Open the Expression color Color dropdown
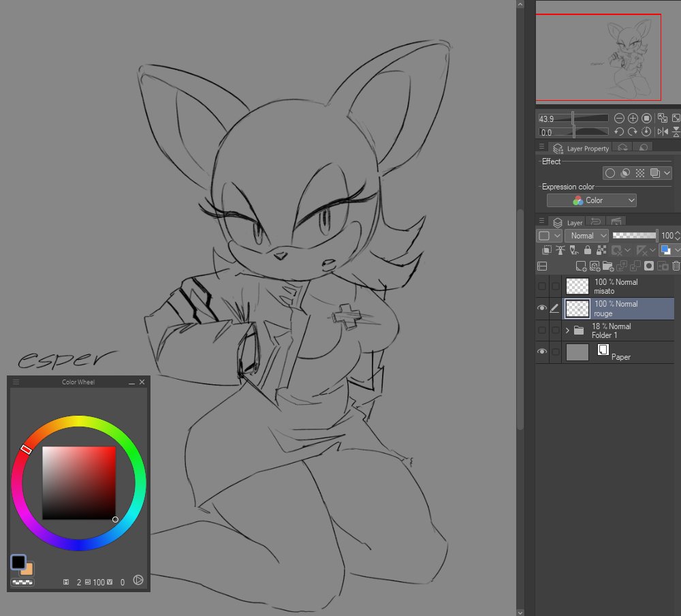This screenshot has width=681, height=616. pyautogui.click(x=592, y=200)
